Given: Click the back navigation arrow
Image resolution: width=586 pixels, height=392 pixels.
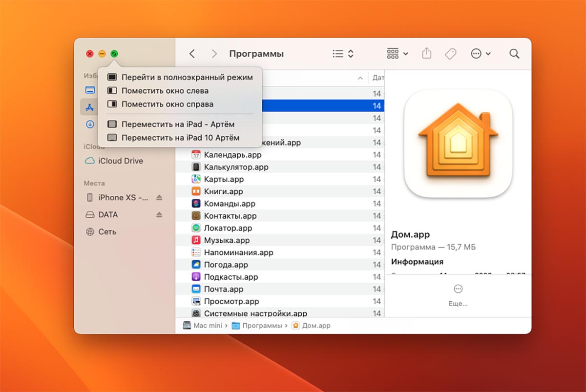Looking at the screenshot, I should point(192,54).
